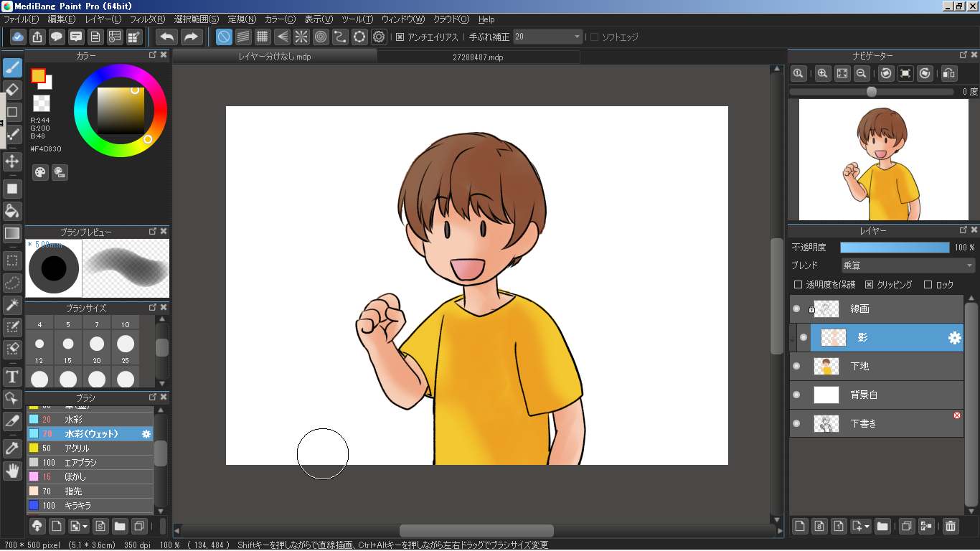Flip canvas view in Navigator
The width and height of the screenshot is (980, 551).
[949, 73]
